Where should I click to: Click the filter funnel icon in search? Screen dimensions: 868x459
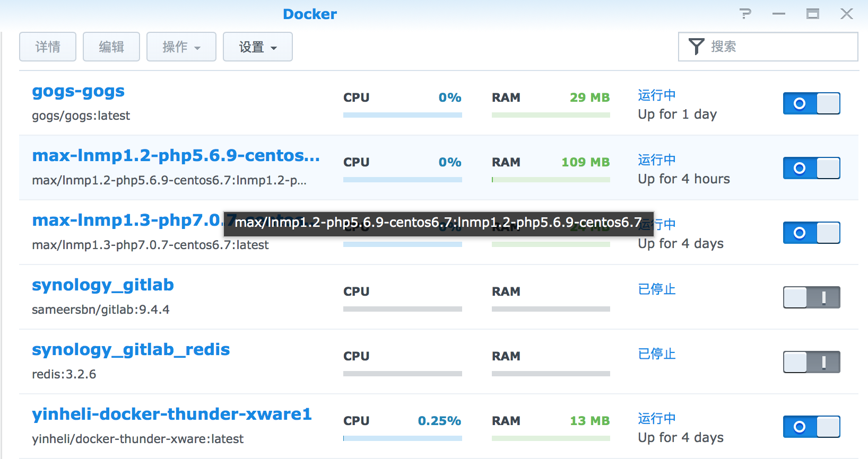tap(696, 47)
